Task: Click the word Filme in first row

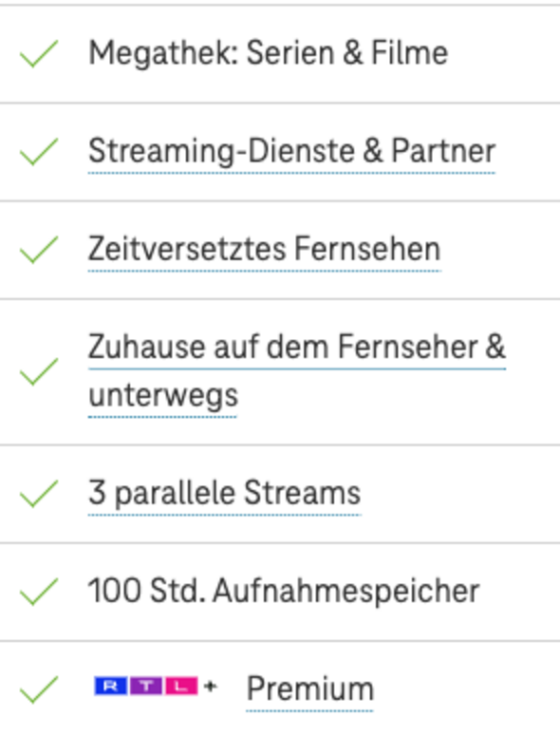Action: pos(410,52)
